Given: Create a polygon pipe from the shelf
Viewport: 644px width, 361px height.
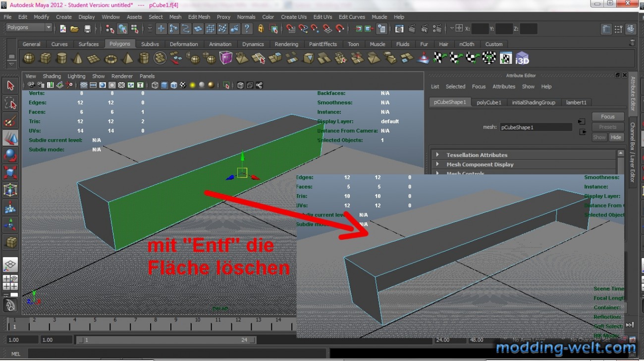Looking at the screenshot, I should pos(144,58).
